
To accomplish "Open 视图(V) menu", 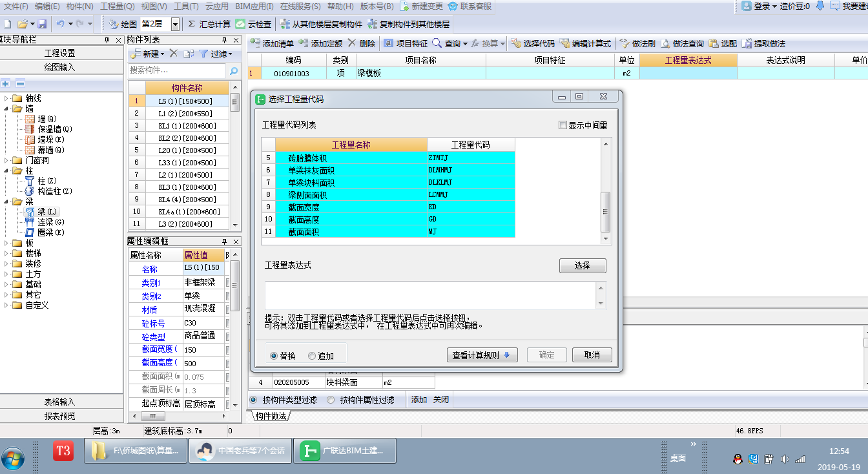I will (x=154, y=6).
